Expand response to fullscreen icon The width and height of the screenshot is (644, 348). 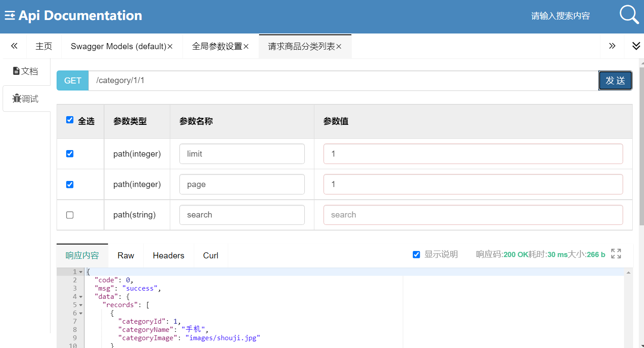click(x=616, y=254)
